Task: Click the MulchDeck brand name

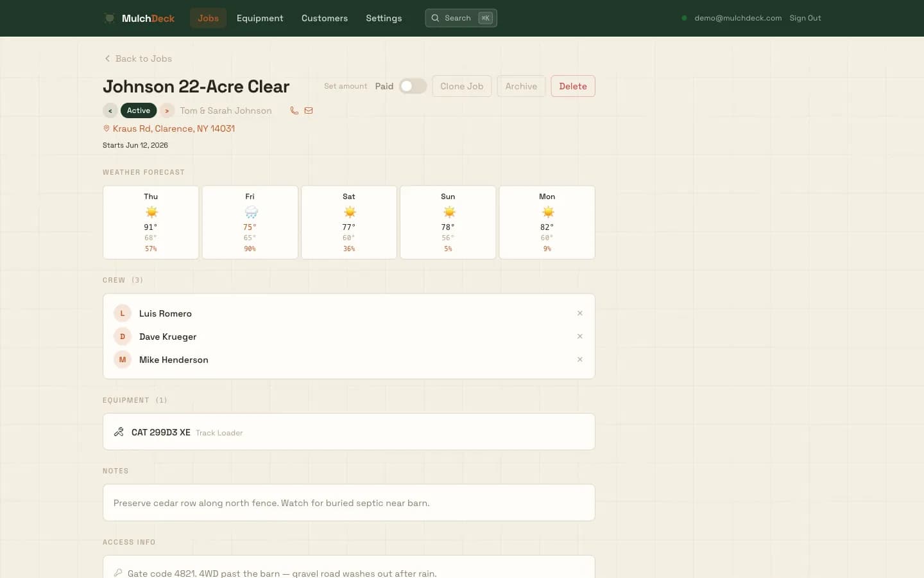Action: point(148,18)
